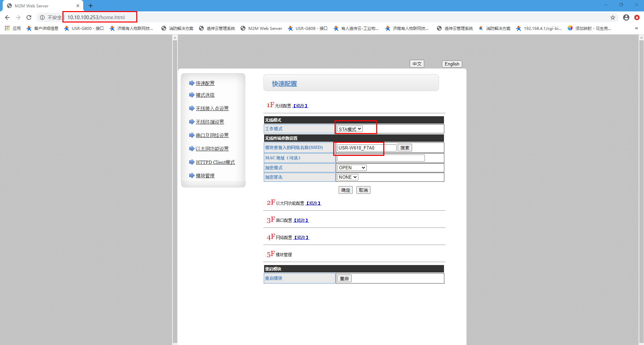
Task: Open the 工作模式 STA模式 dropdown
Action: 350,129
